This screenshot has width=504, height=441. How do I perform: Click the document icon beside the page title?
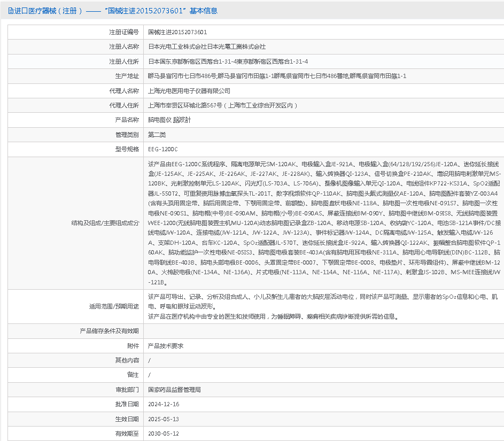tap(11, 11)
